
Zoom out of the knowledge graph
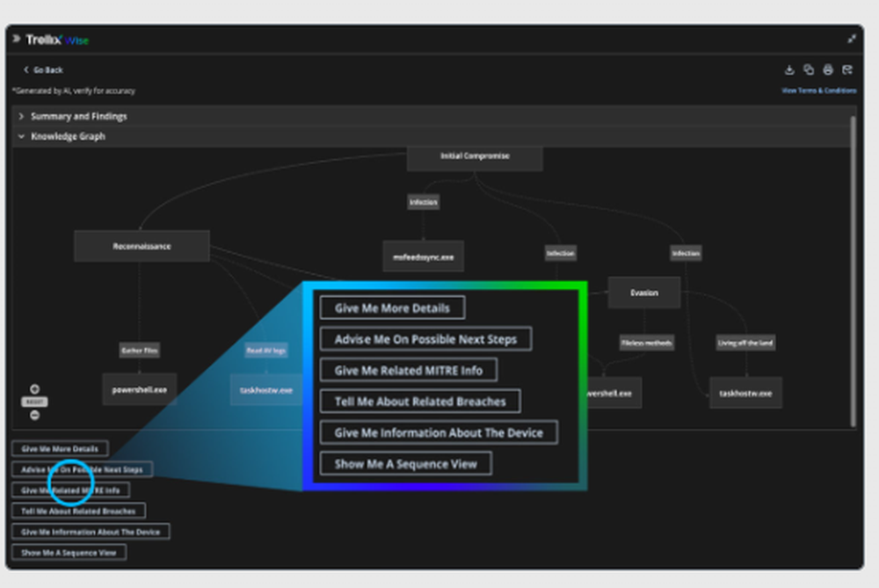(35, 416)
